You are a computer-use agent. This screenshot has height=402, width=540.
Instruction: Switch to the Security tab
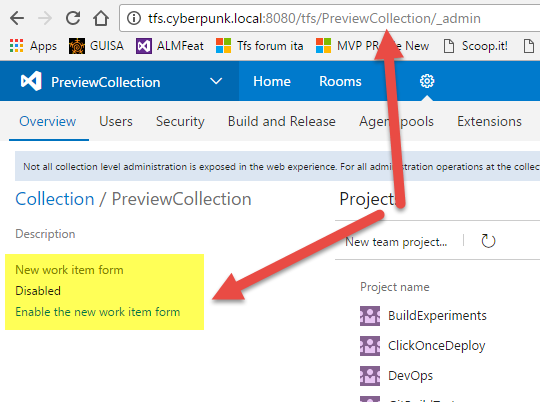click(180, 122)
